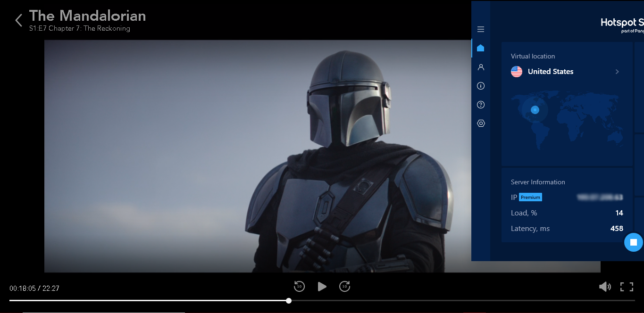Click the Virtual location label
Image resolution: width=644 pixels, height=313 pixels.
click(x=533, y=56)
